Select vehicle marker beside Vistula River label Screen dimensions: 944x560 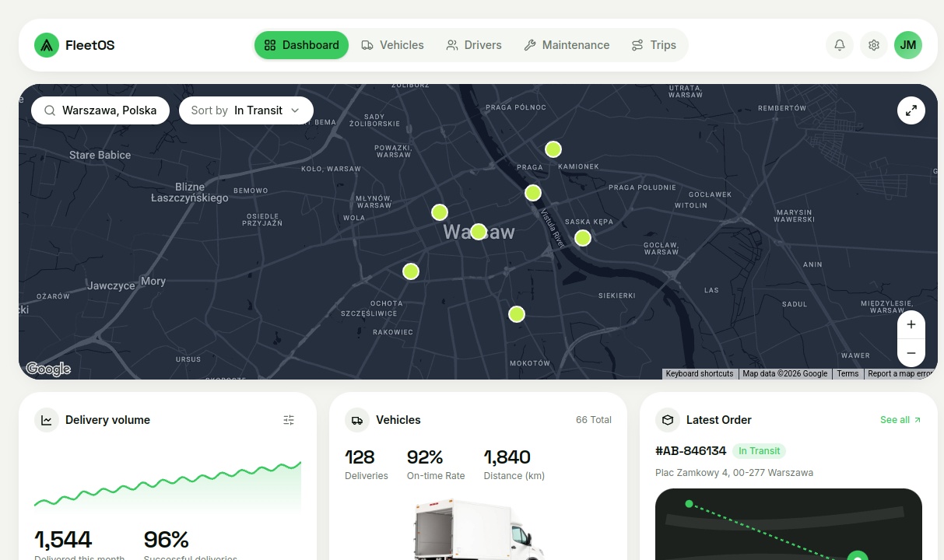point(533,193)
